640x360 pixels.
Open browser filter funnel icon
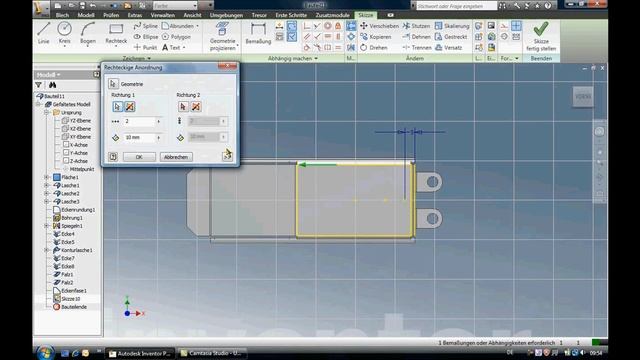click(x=39, y=85)
